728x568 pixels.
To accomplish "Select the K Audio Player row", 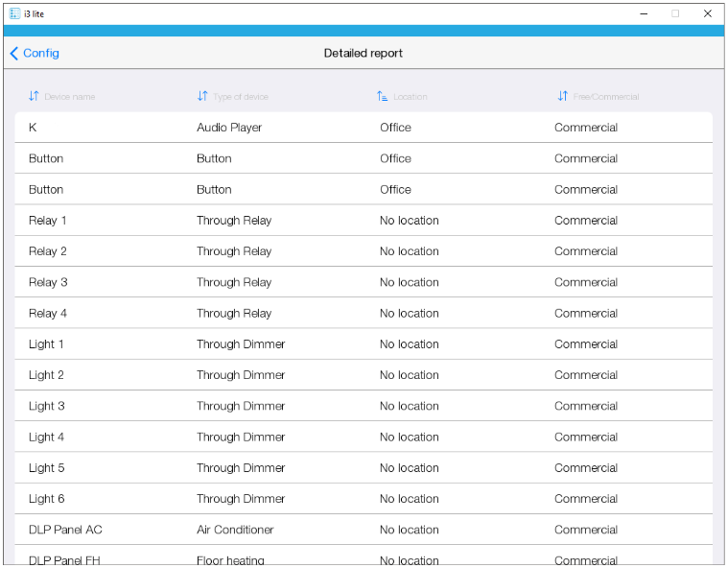I will click(x=364, y=128).
